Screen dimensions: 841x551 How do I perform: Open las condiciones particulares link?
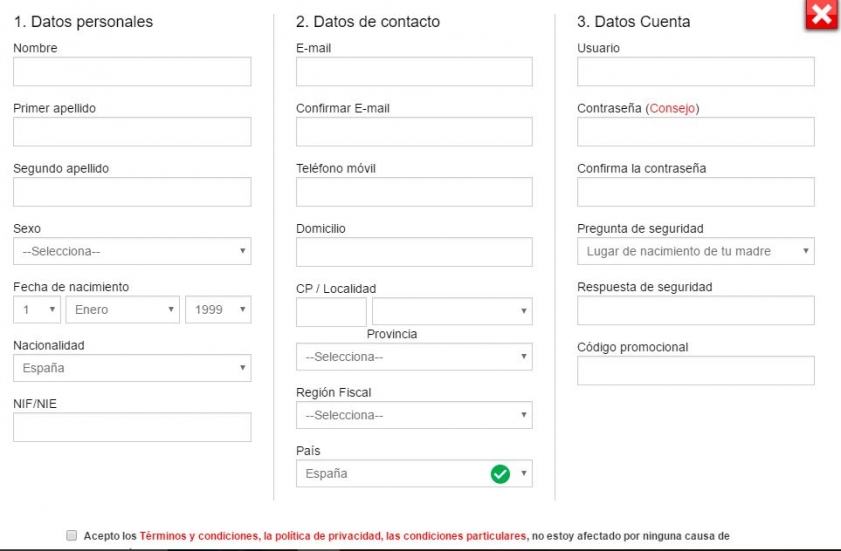click(456, 536)
